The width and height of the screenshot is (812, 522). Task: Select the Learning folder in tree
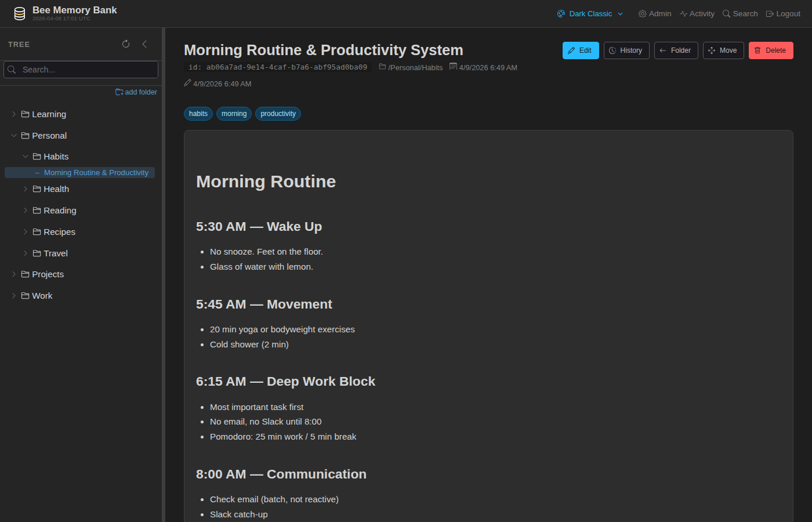[44, 114]
